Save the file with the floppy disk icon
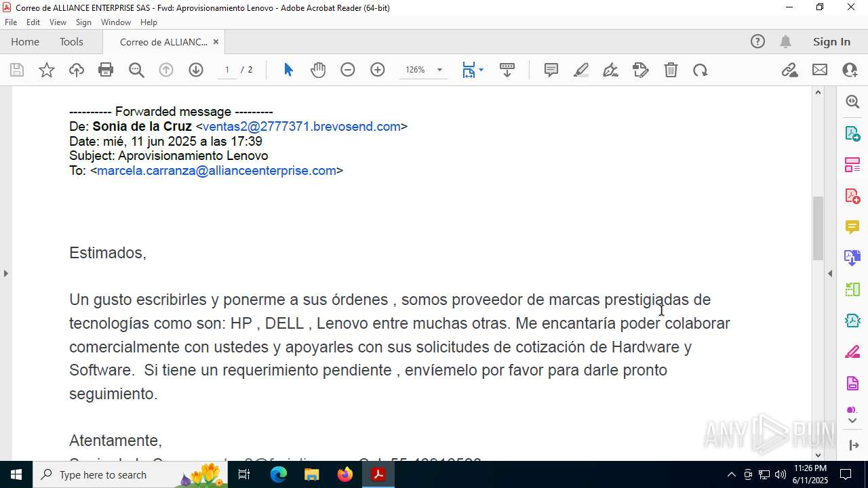868x488 pixels. pyautogui.click(x=17, y=70)
